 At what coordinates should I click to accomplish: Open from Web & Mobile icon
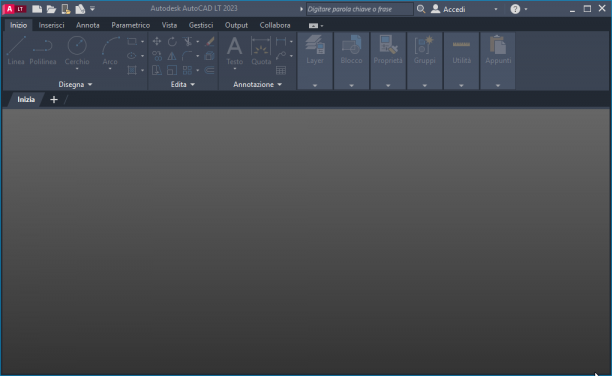66,9
